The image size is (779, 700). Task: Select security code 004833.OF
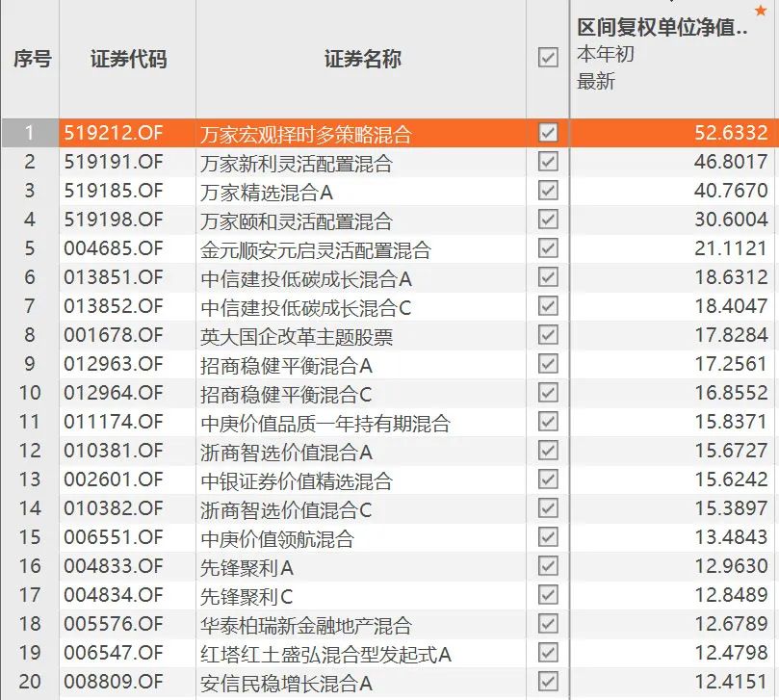pyautogui.click(x=114, y=565)
